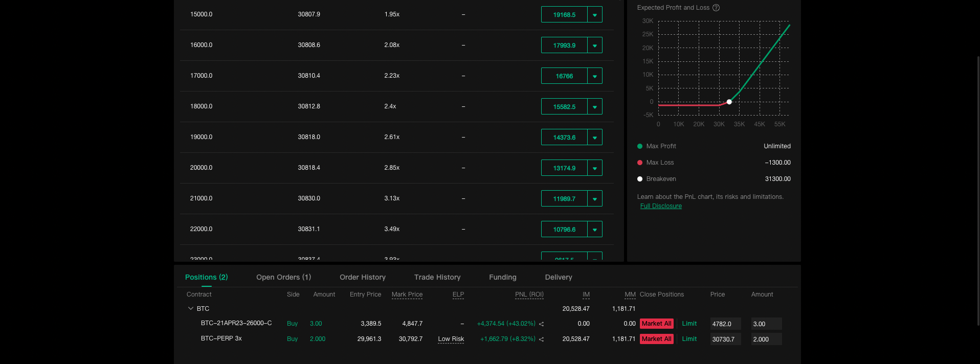Open dropdown arrow next to 10796.6 price
The width and height of the screenshot is (980, 364).
tap(595, 229)
